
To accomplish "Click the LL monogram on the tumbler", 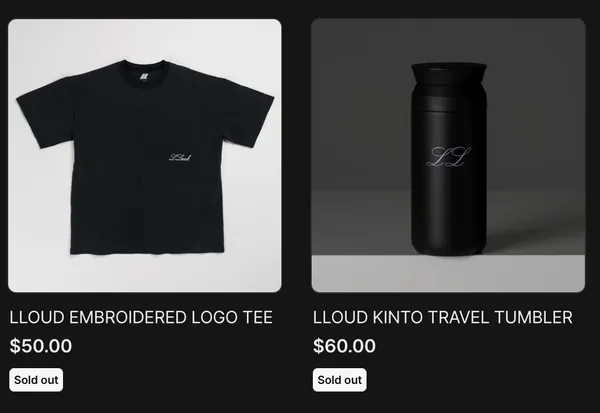I will pyautogui.click(x=449, y=156).
